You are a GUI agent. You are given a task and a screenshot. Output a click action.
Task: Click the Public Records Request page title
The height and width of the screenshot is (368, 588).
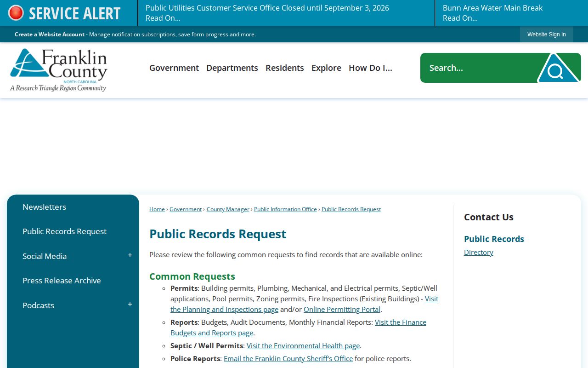218,234
